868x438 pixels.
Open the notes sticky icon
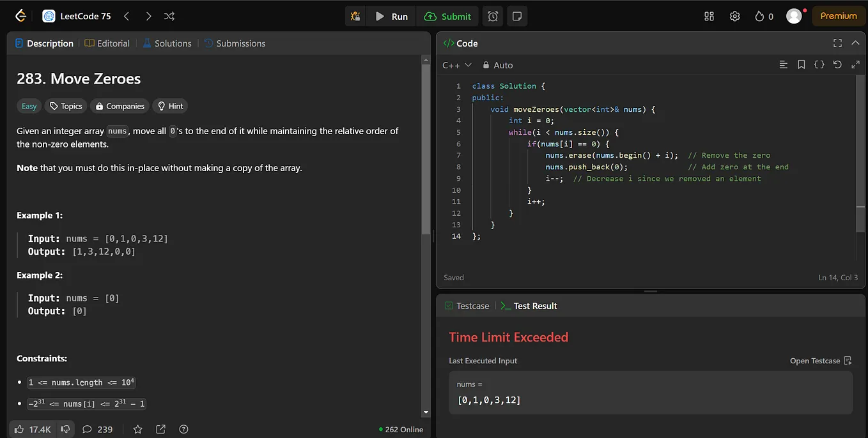pos(517,17)
